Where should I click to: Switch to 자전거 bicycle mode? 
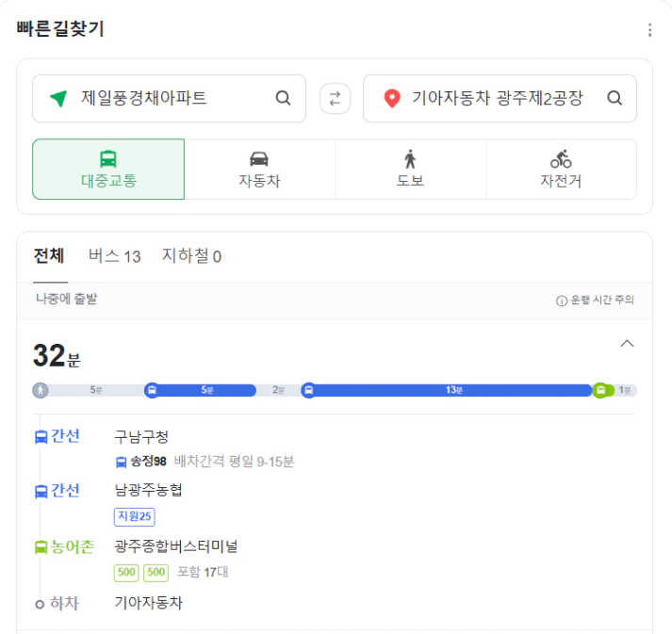coord(561,169)
